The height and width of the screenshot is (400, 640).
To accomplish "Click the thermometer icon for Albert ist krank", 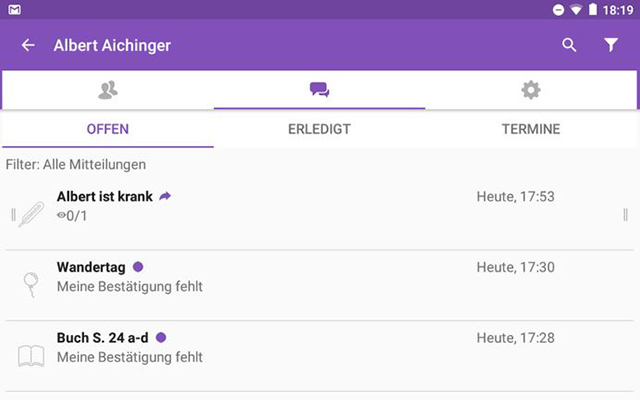I will (31, 214).
